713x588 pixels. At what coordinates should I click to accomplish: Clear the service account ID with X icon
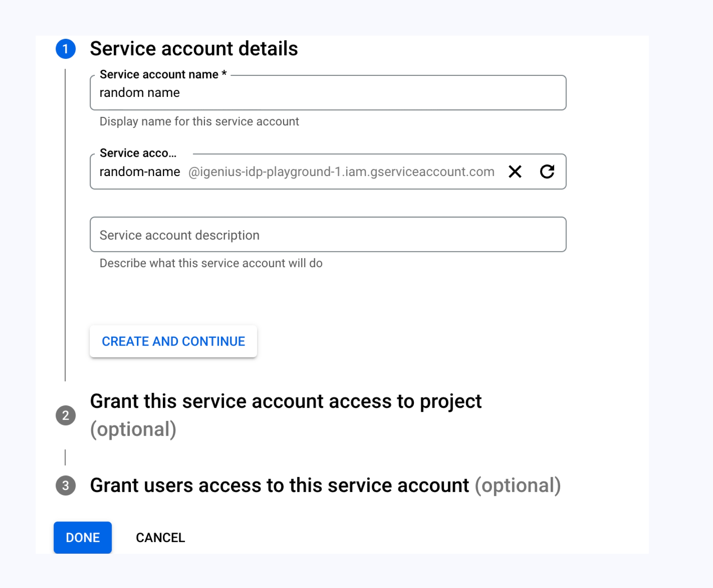click(x=515, y=171)
